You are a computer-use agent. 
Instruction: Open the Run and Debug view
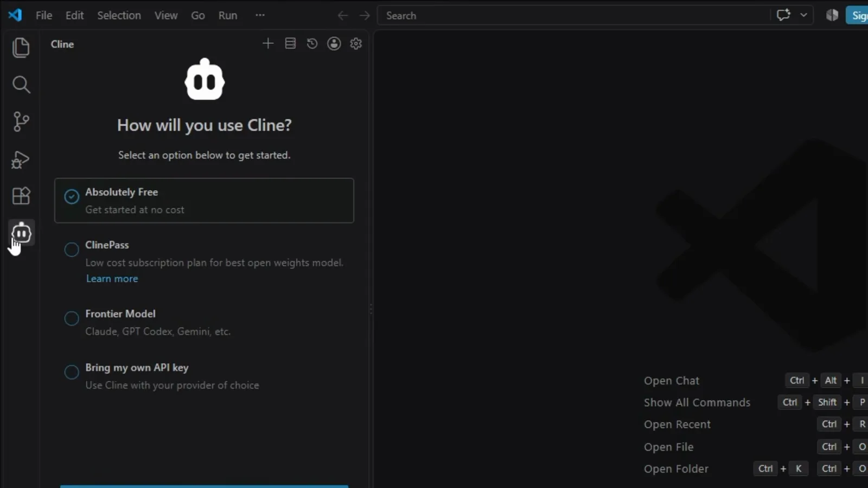pos(21,159)
